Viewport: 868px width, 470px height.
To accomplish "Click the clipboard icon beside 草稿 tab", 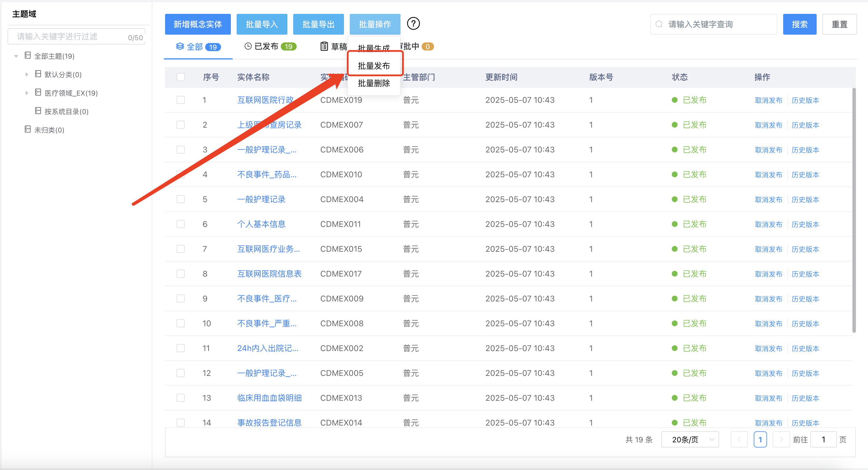I will 324,46.
